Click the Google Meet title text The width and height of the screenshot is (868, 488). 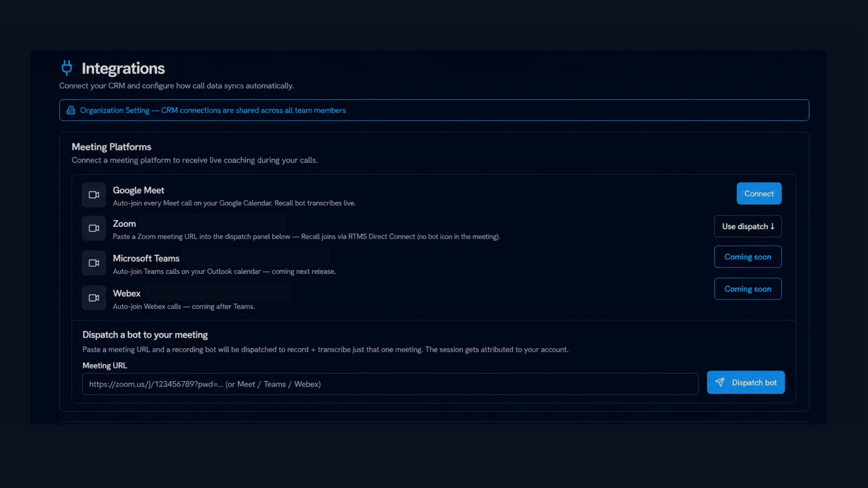138,190
